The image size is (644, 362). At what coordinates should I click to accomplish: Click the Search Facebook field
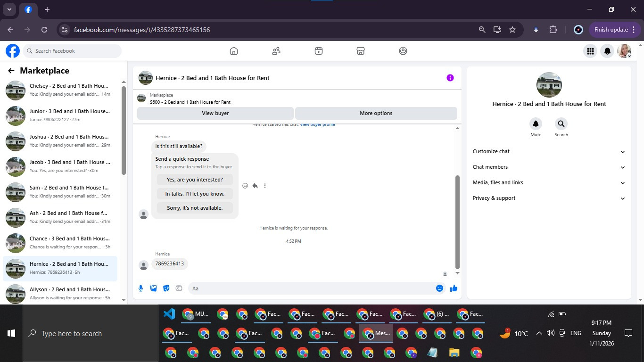[x=72, y=51]
